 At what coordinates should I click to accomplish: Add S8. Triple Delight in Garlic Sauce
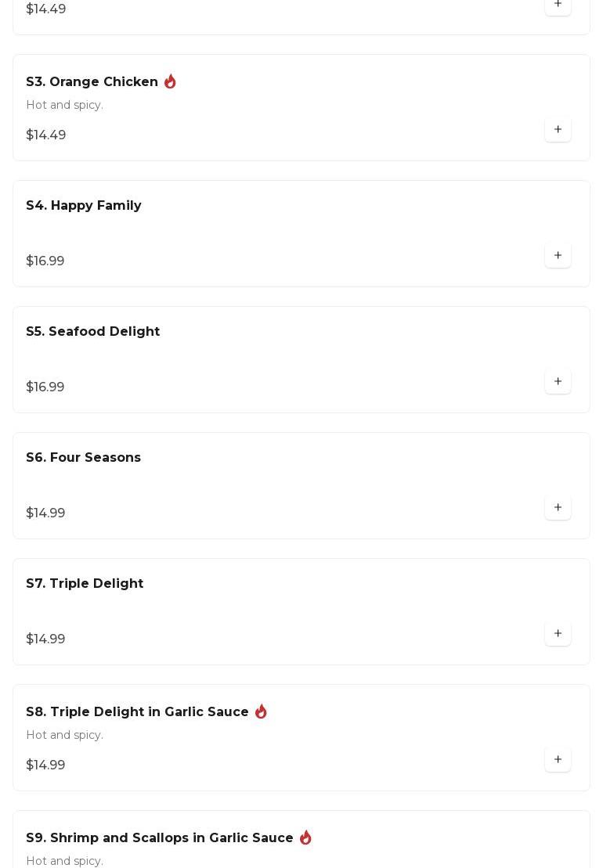tap(558, 759)
